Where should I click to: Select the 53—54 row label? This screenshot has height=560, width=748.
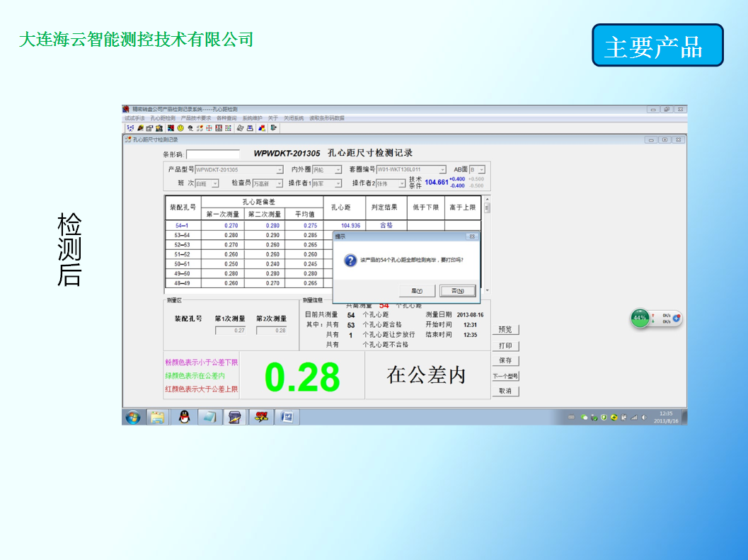[182, 235]
